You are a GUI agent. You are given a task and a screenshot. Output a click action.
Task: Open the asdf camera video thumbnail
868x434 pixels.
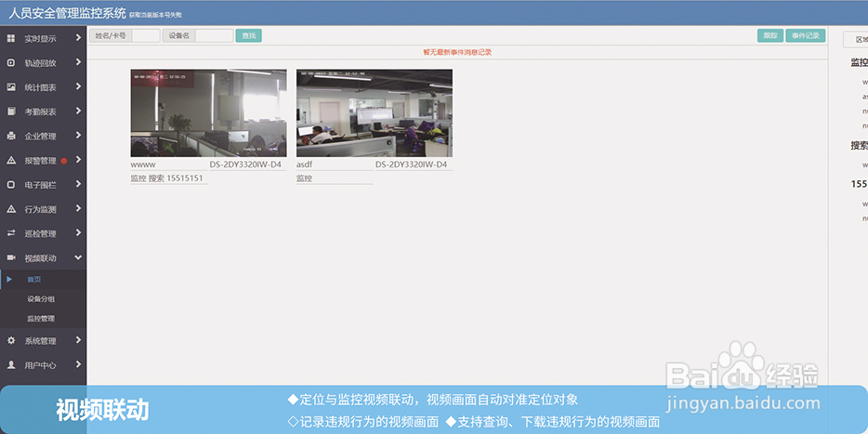375,113
